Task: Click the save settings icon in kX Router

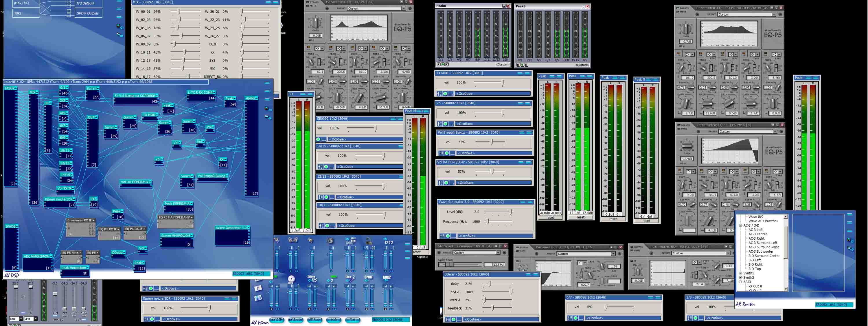Action: pyautogui.click(x=850, y=240)
